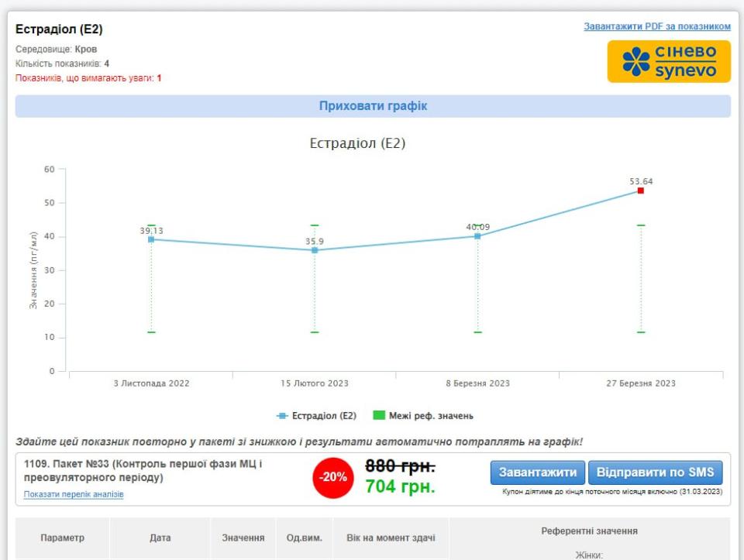This screenshot has height=560, width=744.
Task: Click the Дата column header
Action: (160, 538)
